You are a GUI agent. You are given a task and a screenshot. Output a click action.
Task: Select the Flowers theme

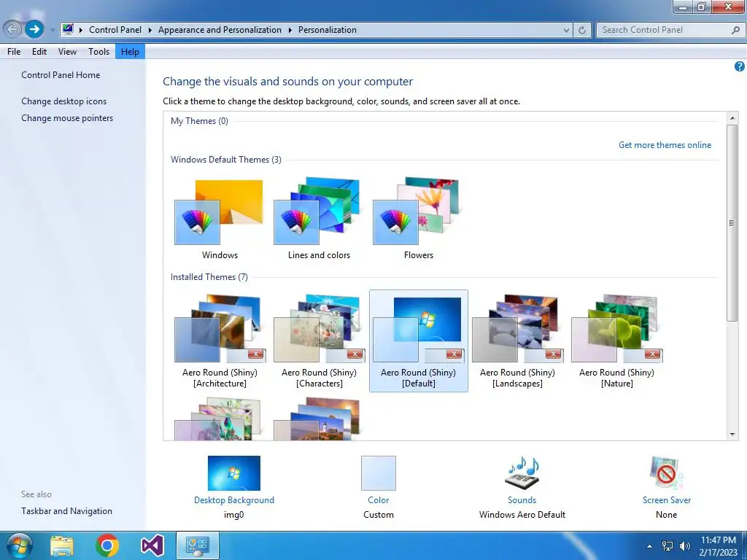coord(418,219)
